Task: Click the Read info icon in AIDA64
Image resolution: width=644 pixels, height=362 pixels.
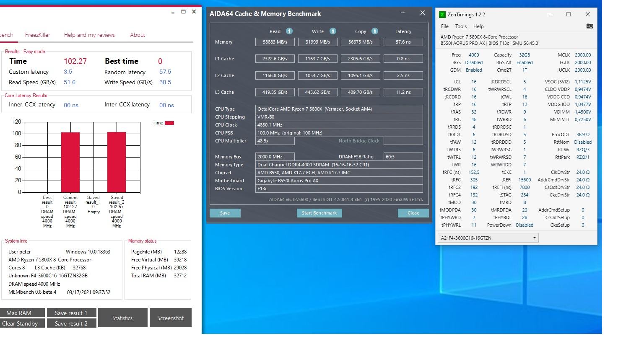Action: tap(289, 31)
